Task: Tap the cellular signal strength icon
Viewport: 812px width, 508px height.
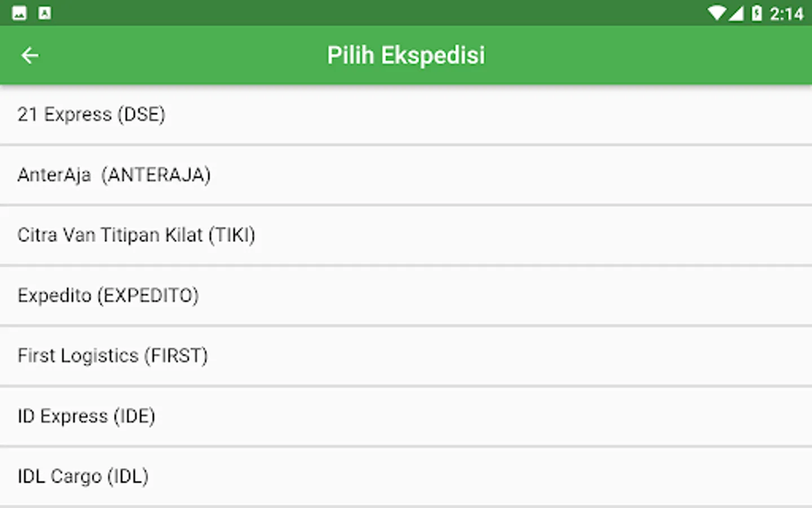Action: pos(736,13)
